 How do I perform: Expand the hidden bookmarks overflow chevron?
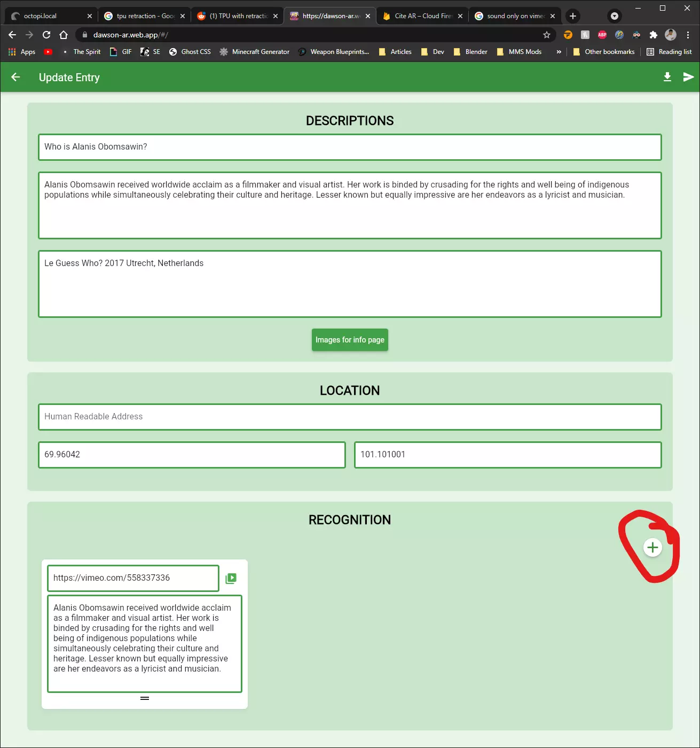tap(559, 52)
